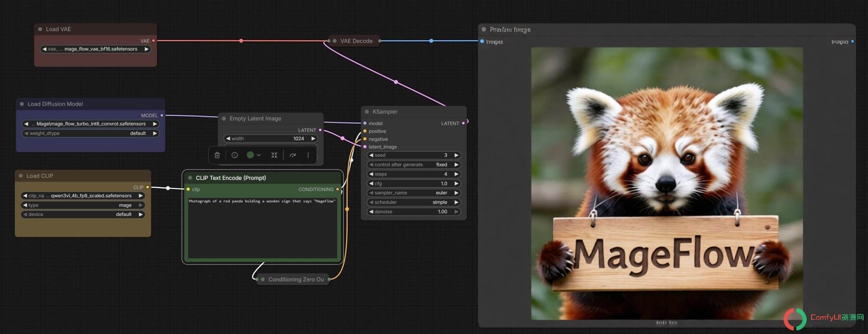Bypass node with the curved-arrow icon

point(293,155)
